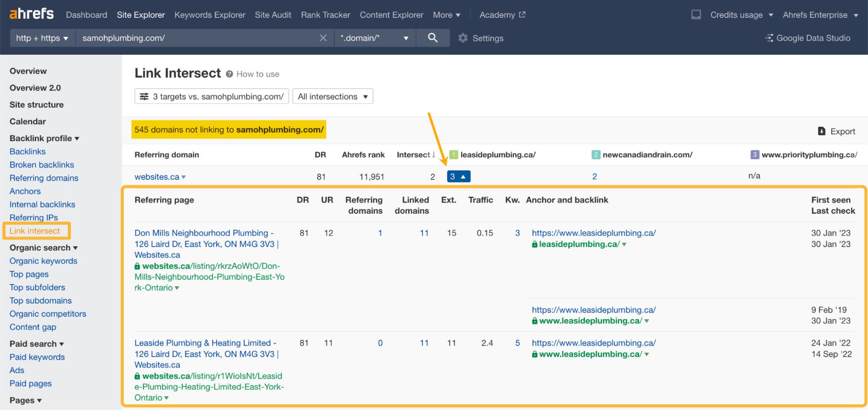This screenshot has width=868, height=410.
Task: Open Referring domains report
Action: click(x=44, y=178)
